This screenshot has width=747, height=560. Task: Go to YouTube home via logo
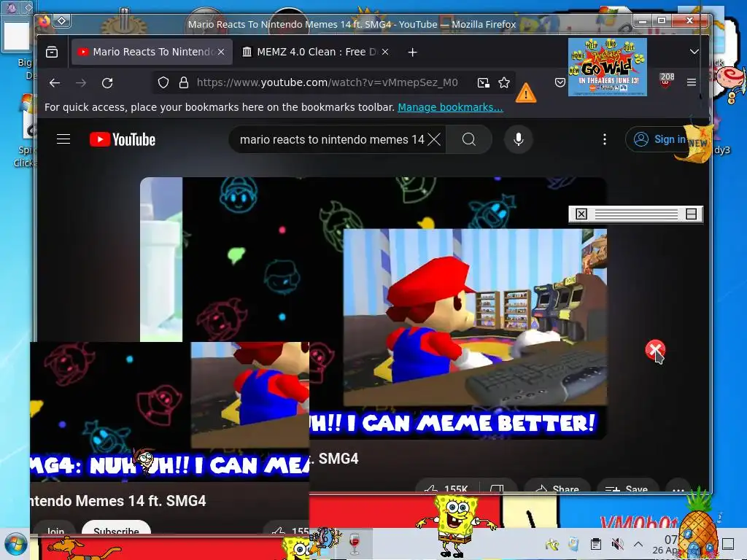point(123,139)
